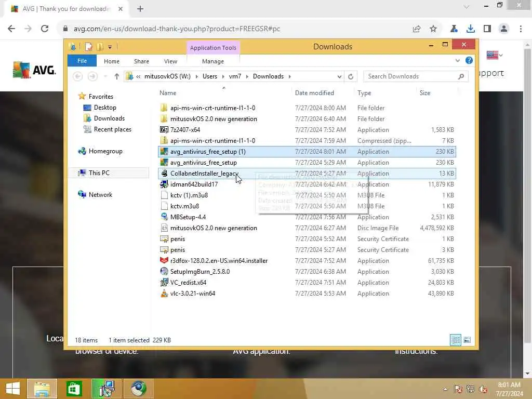The width and height of the screenshot is (532, 399).
Task: Sort by Type column header
Action: [364, 92]
